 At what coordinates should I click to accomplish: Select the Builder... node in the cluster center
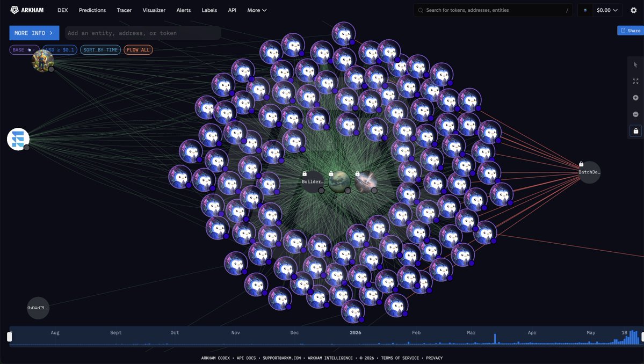[x=313, y=182]
